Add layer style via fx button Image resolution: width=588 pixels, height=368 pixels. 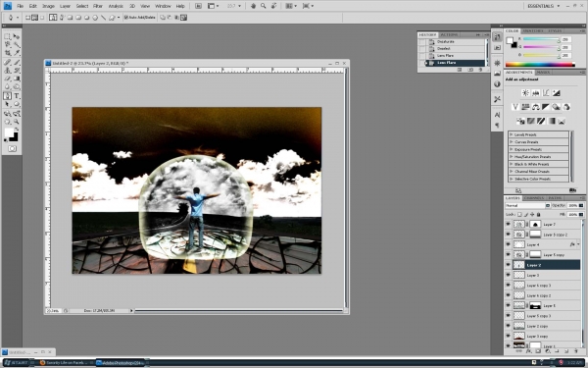coord(528,351)
